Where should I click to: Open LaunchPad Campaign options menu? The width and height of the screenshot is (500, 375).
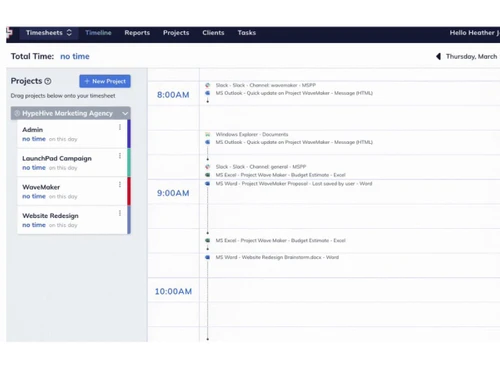pyautogui.click(x=120, y=156)
